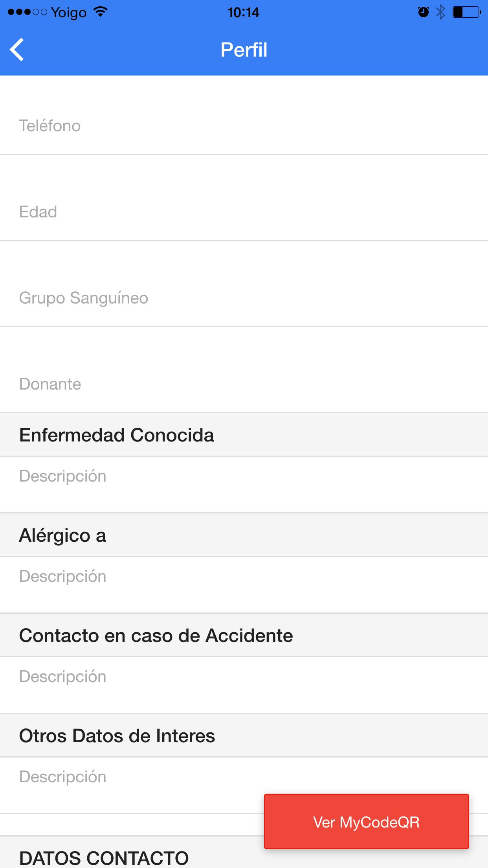Tap the Alérgico a section header
The height and width of the screenshot is (868, 488).
[63, 535]
